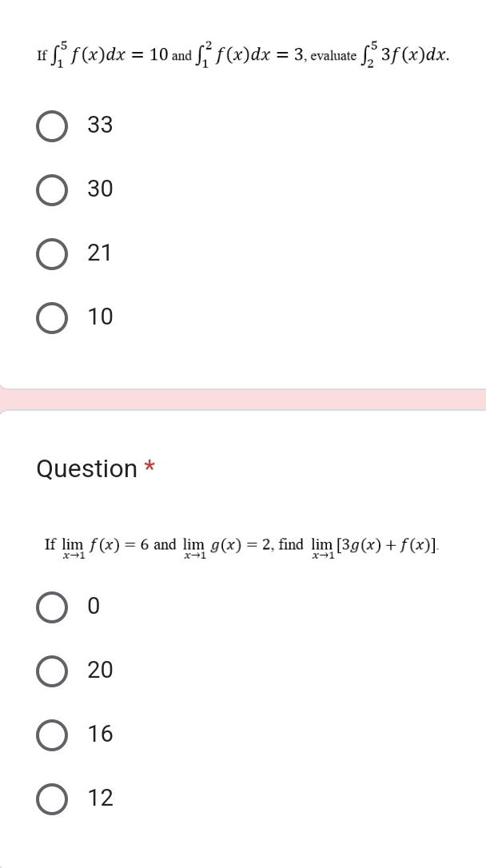Screen dimensions: 486x868
Task: Click the answer label 10
Action: tap(99, 317)
